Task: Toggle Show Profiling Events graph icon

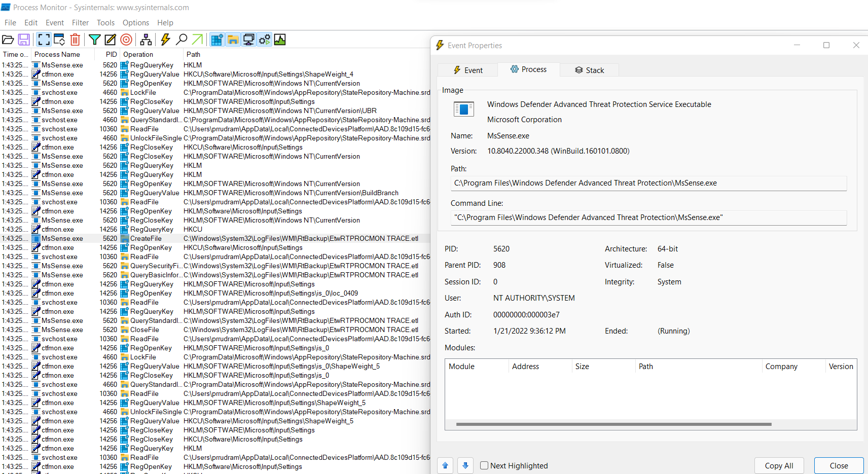Action: (280, 40)
